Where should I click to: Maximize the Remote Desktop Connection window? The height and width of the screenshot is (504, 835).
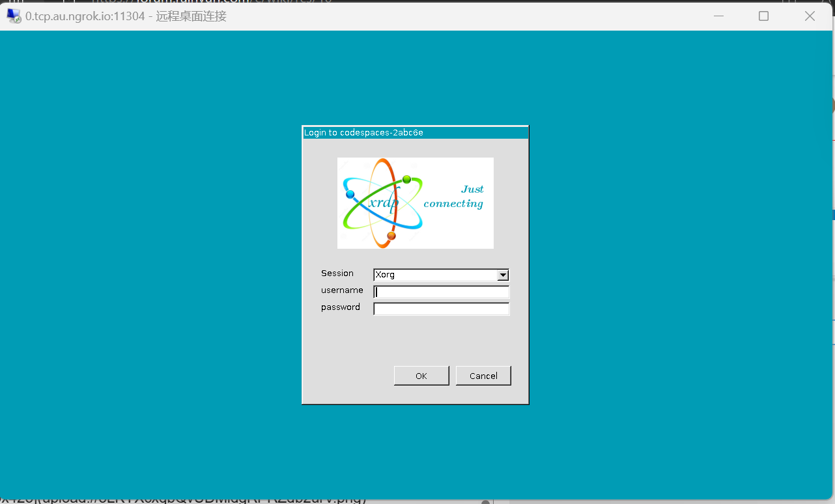tap(764, 16)
